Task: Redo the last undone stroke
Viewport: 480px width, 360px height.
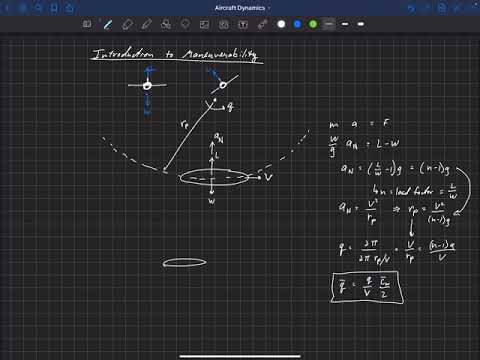Action: 427,8
